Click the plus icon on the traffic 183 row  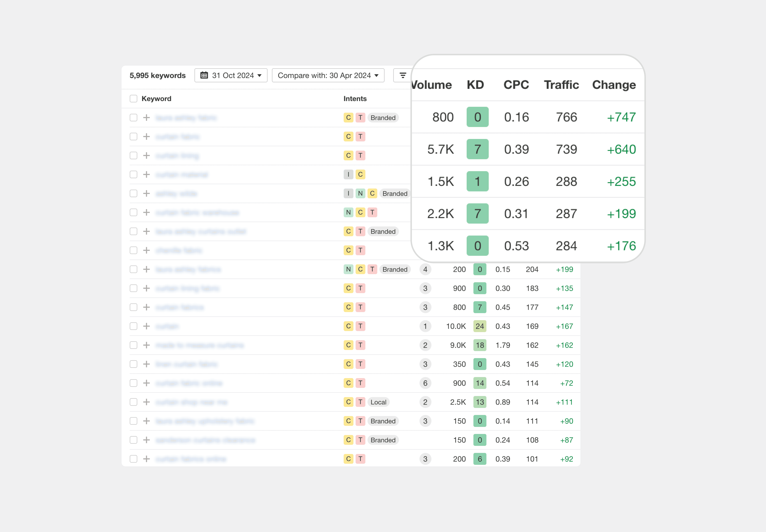[x=146, y=288]
